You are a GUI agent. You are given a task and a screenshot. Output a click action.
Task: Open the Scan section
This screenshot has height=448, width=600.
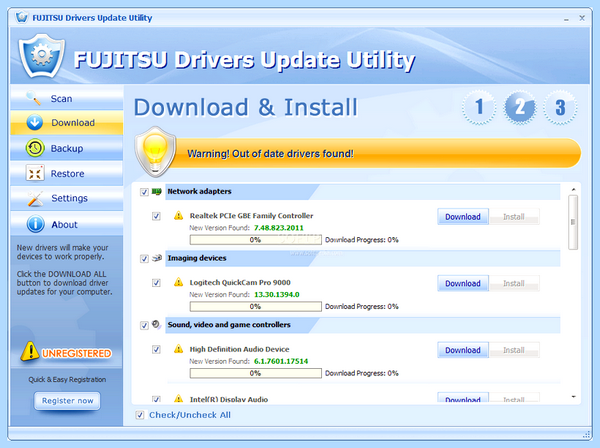[x=67, y=98]
